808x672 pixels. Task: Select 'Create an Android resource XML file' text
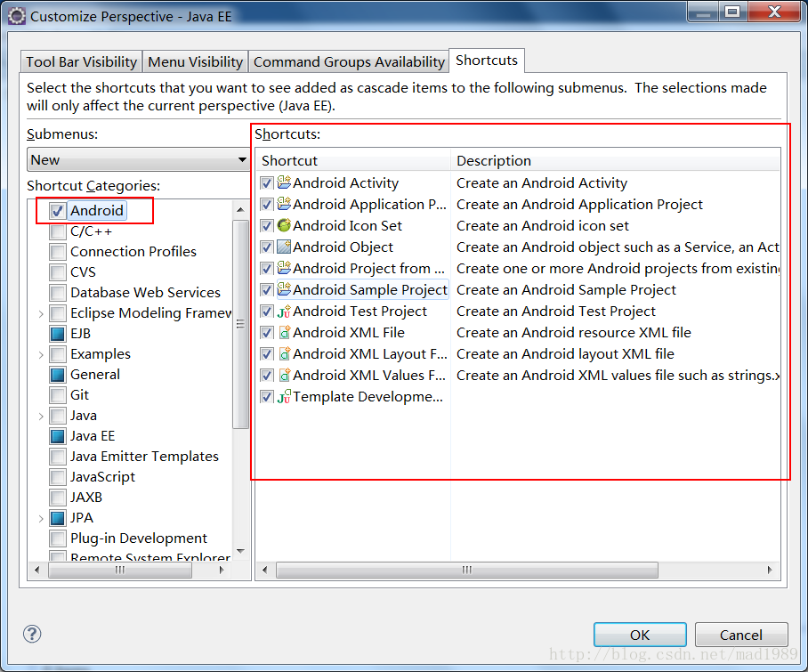click(x=574, y=332)
